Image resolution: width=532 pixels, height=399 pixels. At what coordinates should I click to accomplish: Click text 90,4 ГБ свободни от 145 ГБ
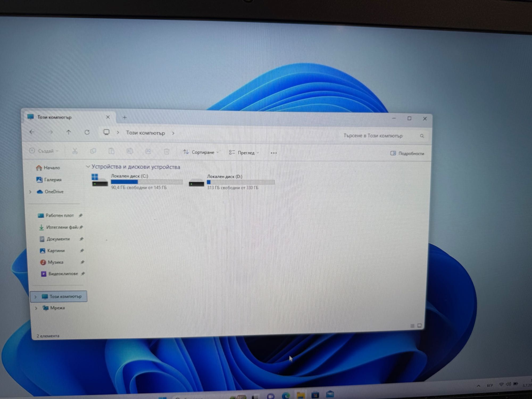139,188
